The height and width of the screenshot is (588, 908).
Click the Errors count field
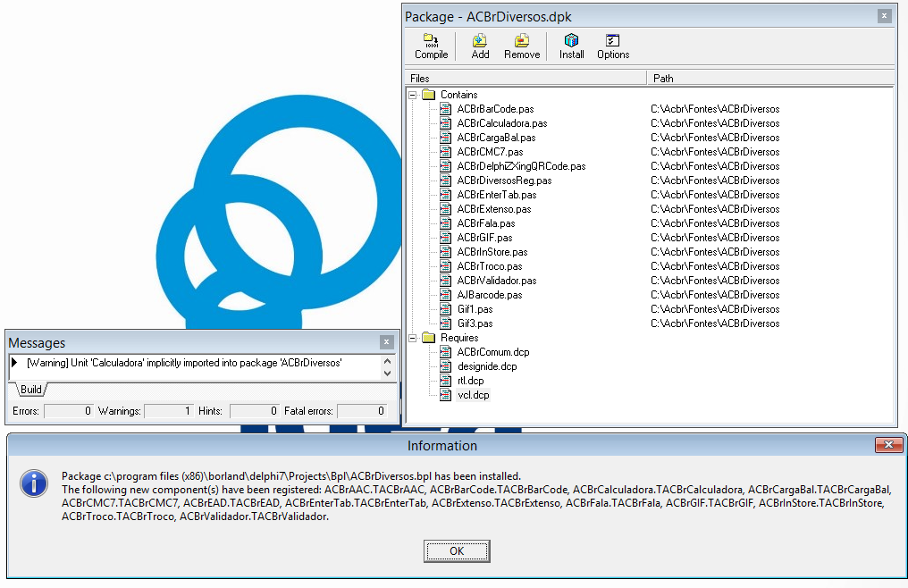tap(68, 411)
